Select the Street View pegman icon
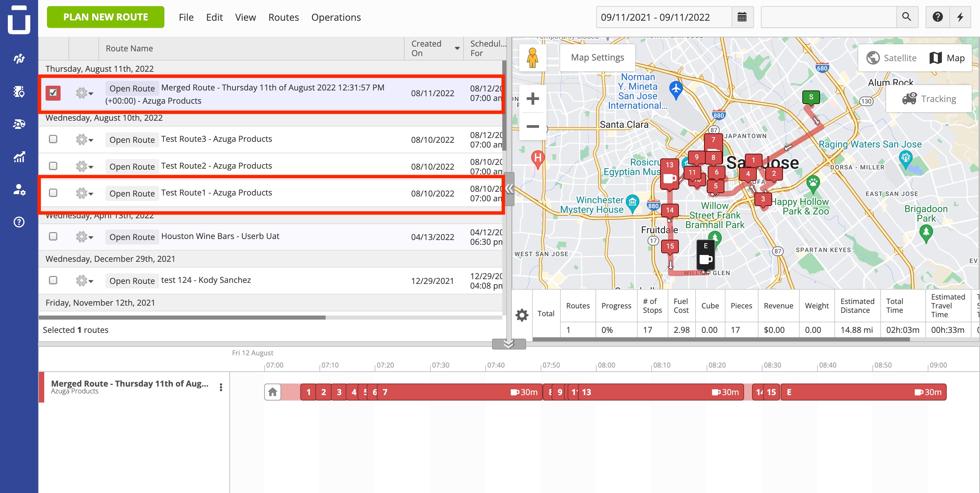Image resolution: width=980 pixels, height=493 pixels. point(533,58)
